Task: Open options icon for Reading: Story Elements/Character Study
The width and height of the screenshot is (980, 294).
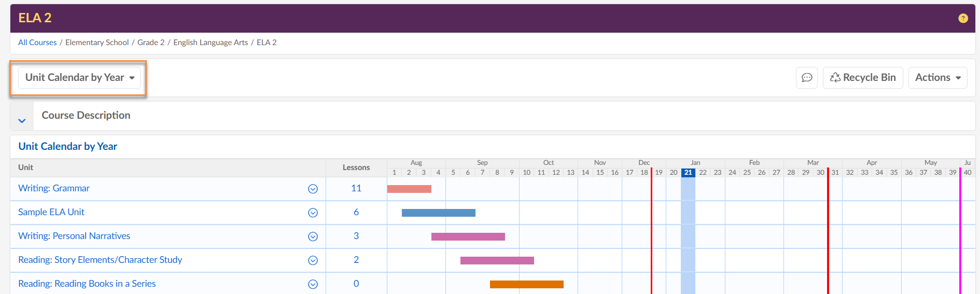Action: point(313,260)
